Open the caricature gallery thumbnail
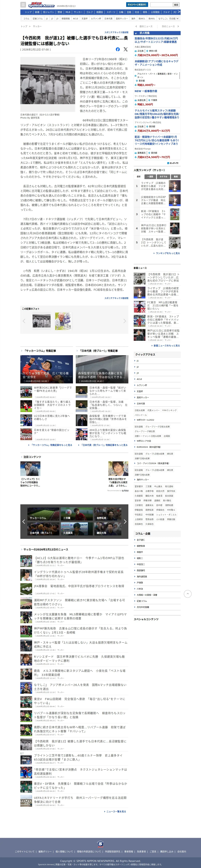This screenshot has height=868, width=201. point(63,321)
